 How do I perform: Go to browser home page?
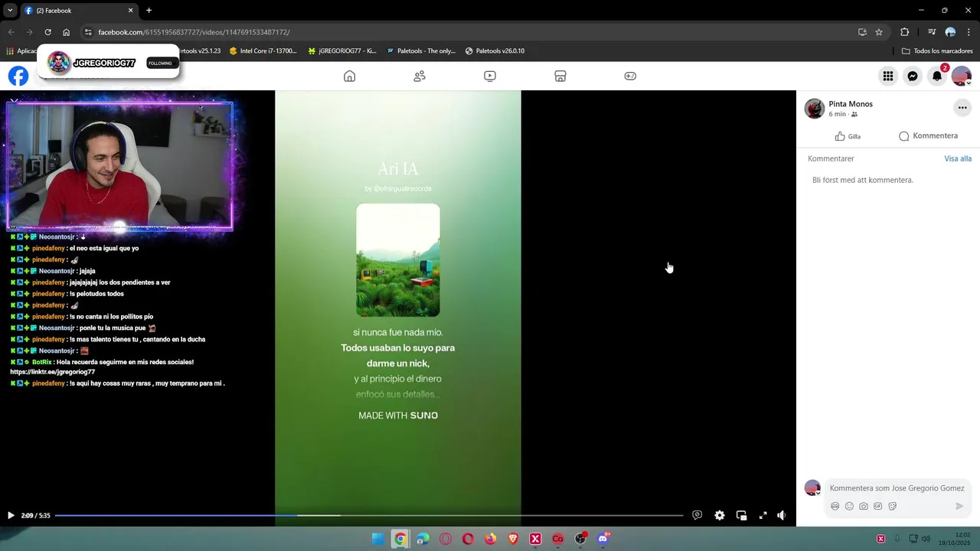pyautogui.click(x=67, y=32)
